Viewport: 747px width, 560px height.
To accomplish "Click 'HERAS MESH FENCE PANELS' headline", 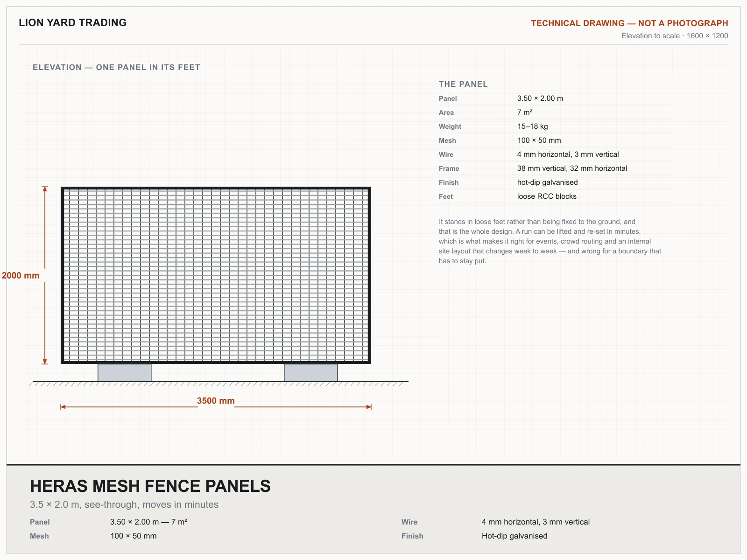I will 150,486.
